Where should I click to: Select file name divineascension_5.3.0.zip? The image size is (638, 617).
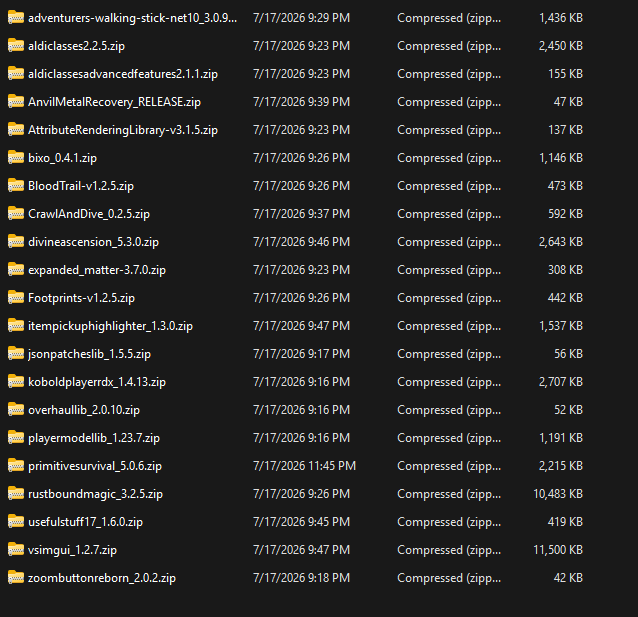(93, 242)
